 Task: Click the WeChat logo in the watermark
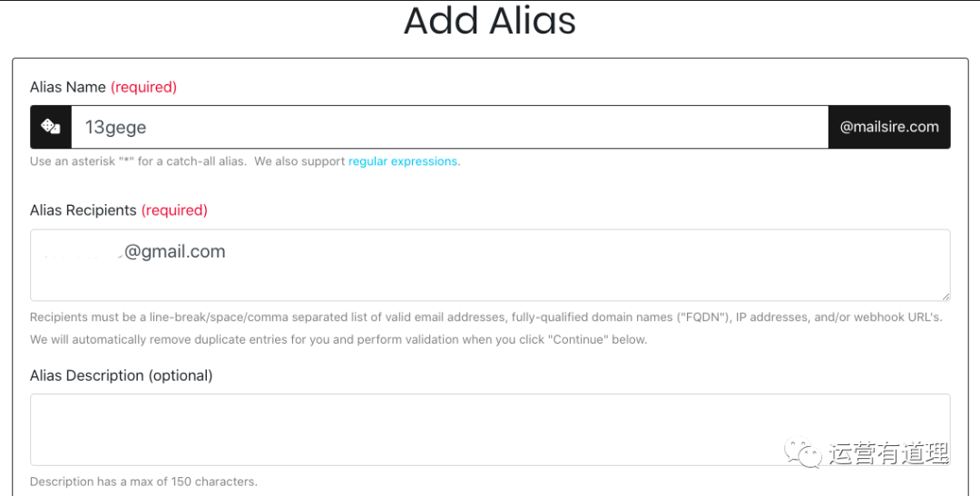tap(803, 452)
